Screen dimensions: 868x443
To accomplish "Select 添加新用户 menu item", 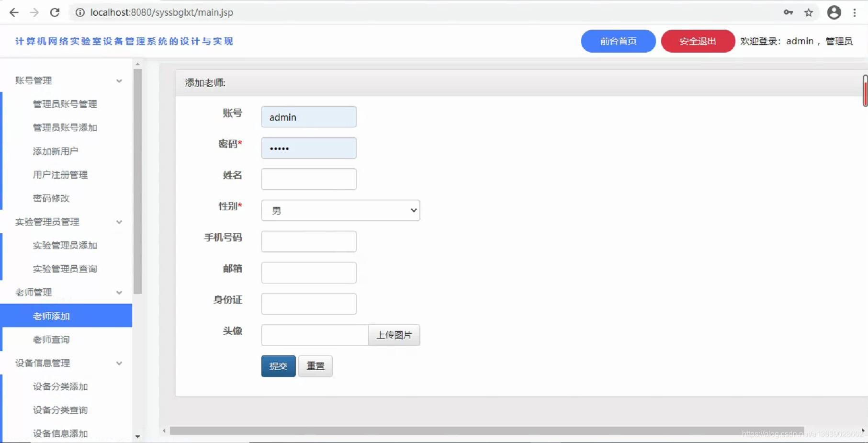I will click(x=56, y=151).
